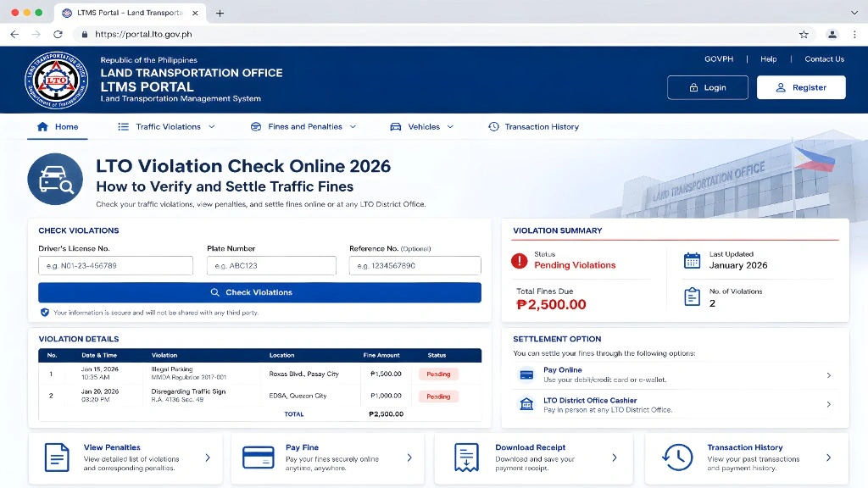This screenshot has height=488, width=868.
Task: Click the Fines and Penalties menu icon
Action: 256,127
